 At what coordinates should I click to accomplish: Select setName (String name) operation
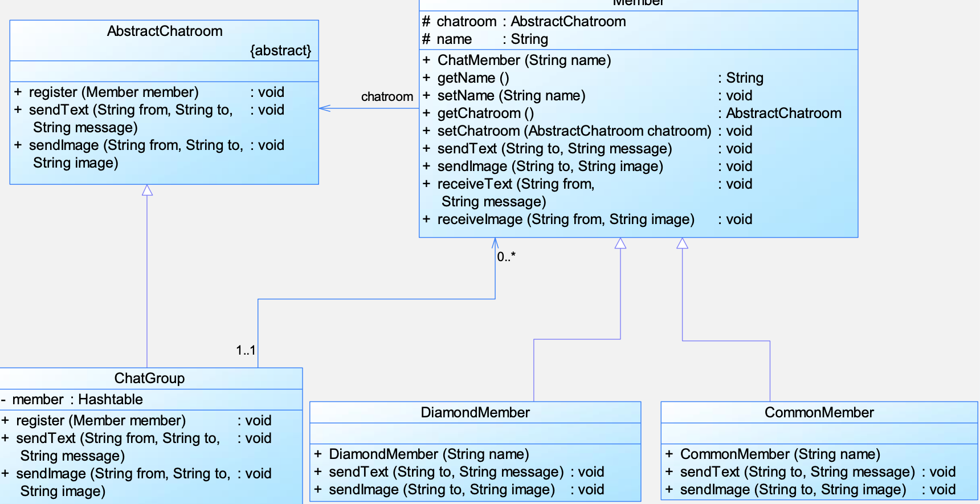587,96
